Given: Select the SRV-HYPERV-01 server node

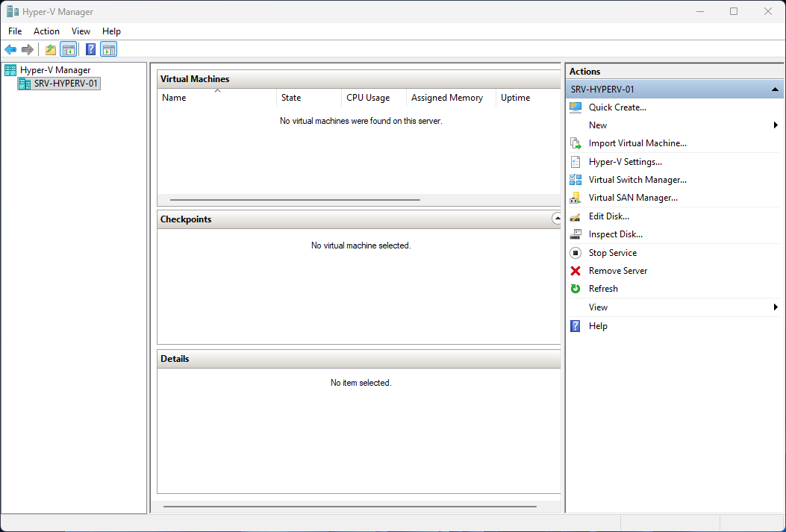Looking at the screenshot, I should pos(58,83).
